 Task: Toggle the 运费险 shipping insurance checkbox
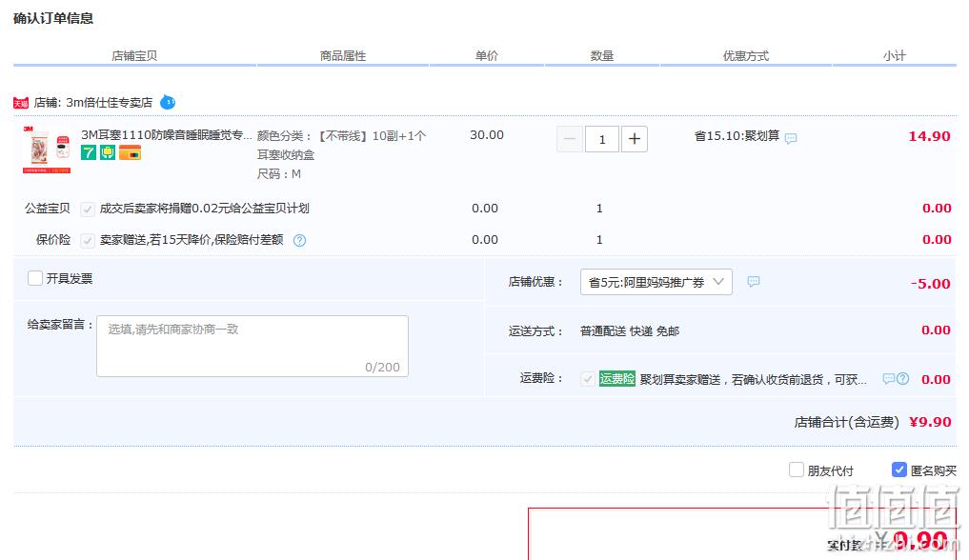tap(588, 379)
